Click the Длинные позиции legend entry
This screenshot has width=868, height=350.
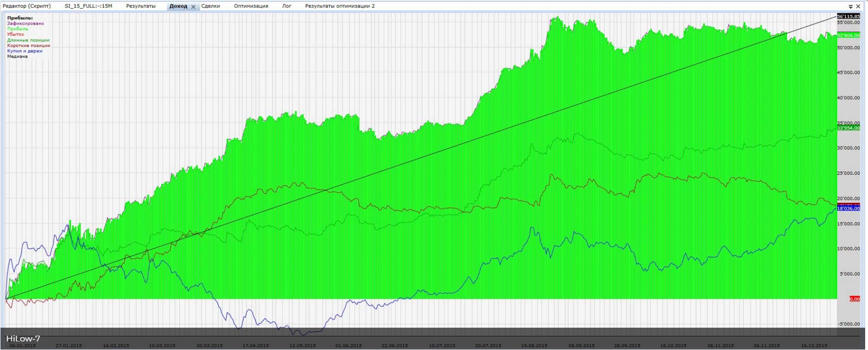pyautogui.click(x=28, y=40)
